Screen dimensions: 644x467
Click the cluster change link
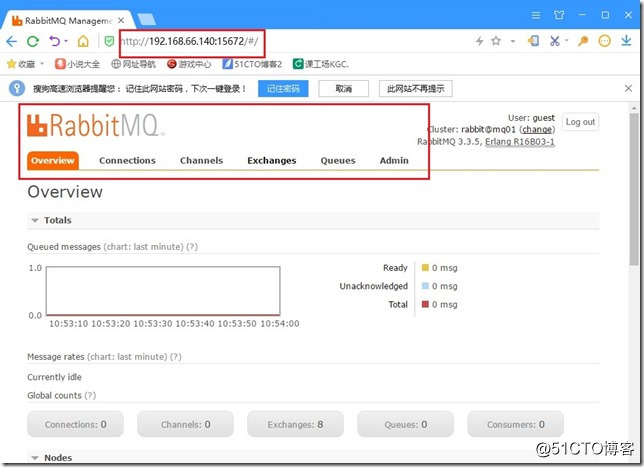pyautogui.click(x=537, y=129)
